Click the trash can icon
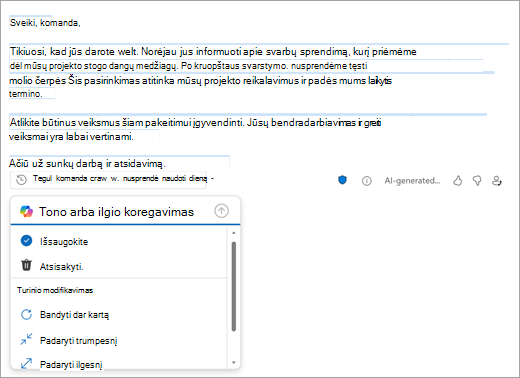 26,265
